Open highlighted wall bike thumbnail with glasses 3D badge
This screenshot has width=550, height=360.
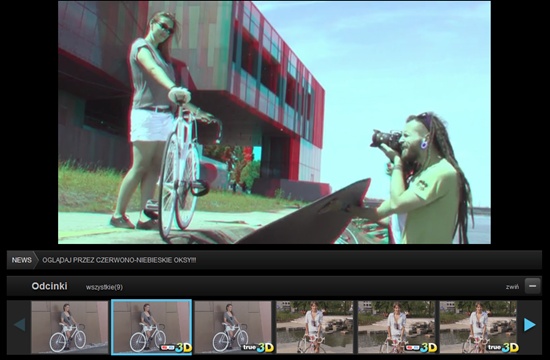point(152,327)
